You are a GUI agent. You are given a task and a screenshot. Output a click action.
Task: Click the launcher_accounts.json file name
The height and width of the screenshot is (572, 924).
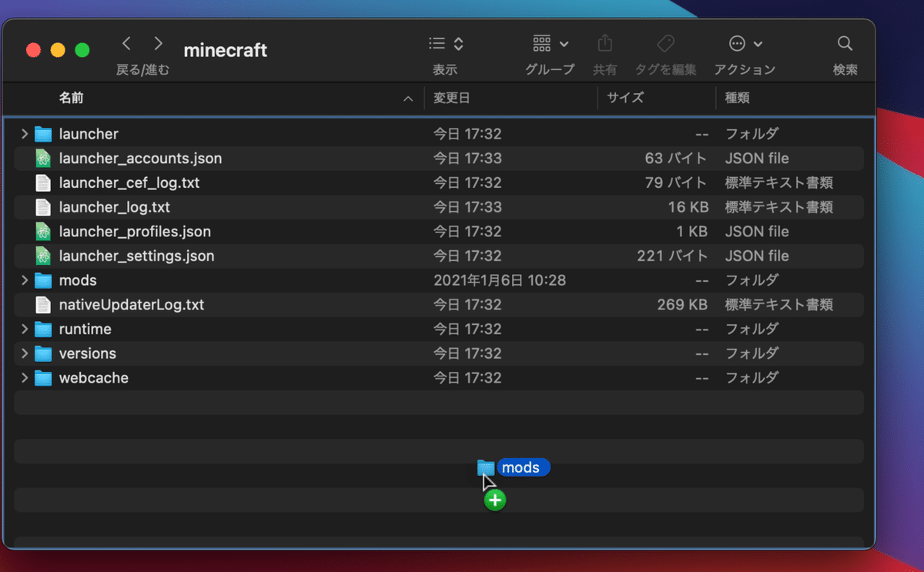140,159
